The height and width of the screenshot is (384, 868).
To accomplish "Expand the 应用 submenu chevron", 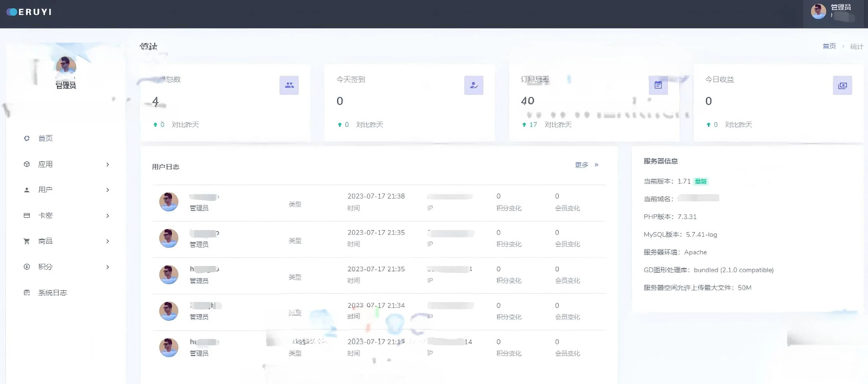I will click(108, 164).
